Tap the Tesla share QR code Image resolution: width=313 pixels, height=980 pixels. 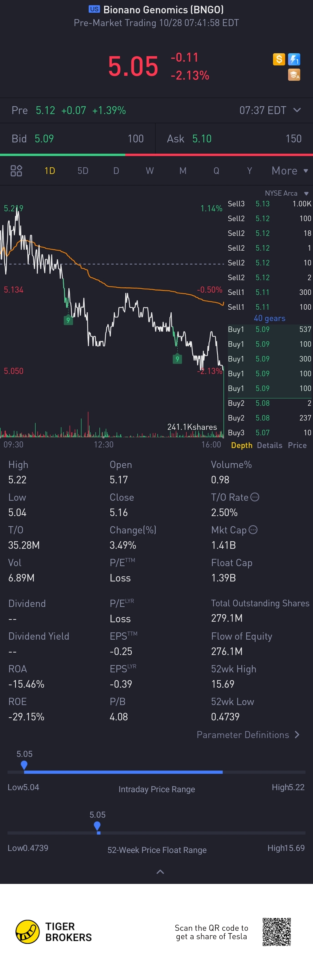point(276,932)
